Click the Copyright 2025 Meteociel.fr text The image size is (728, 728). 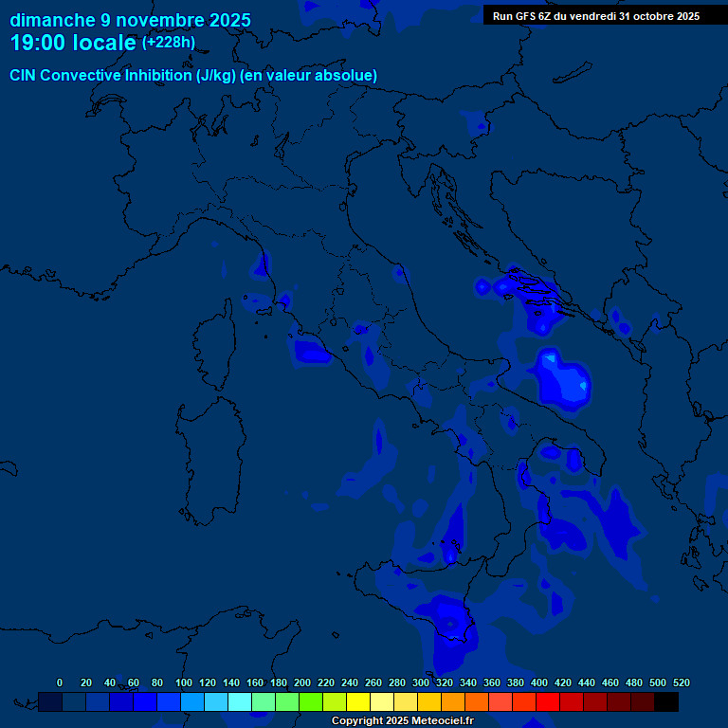pos(402,721)
